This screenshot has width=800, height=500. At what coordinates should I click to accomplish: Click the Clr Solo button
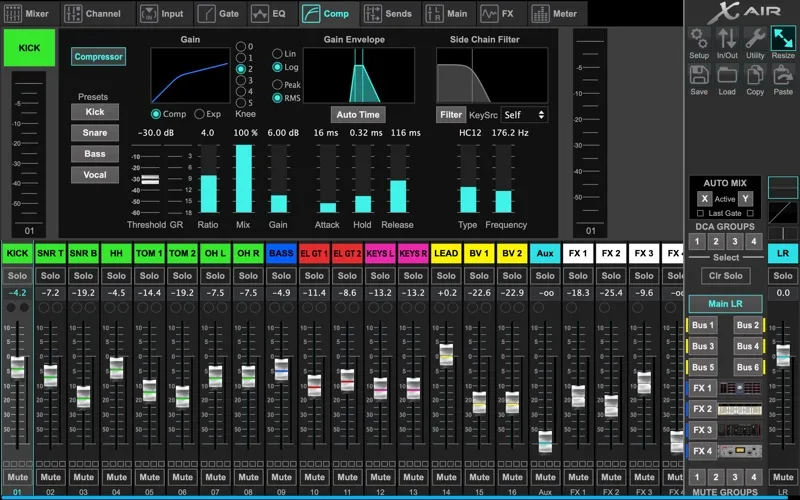tap(726, 276)
